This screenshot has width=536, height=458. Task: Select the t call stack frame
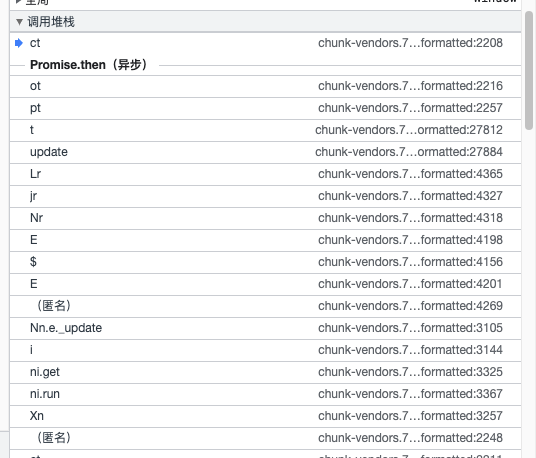[x=265, y=130]
